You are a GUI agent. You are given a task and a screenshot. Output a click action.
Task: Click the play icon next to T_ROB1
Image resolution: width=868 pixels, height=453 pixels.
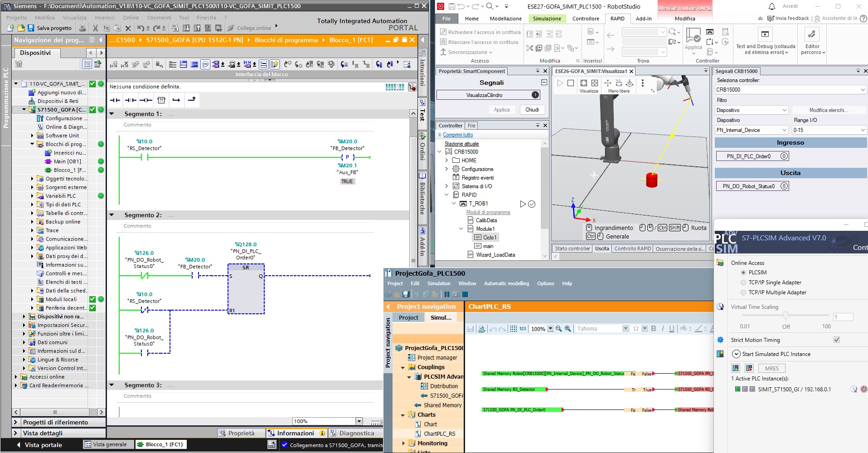[523, 204]
